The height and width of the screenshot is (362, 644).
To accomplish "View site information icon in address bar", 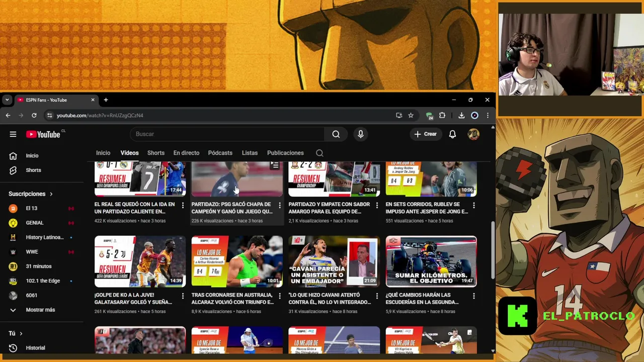I will [49, 115].
